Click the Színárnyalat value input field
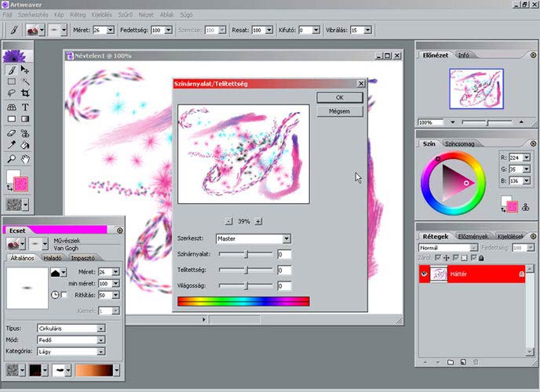Viewport: 540px width, 392px height. click(284, 254)
